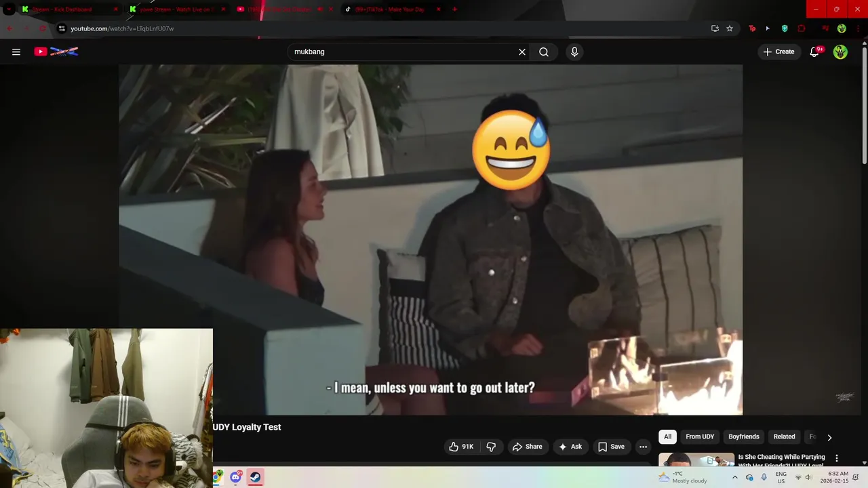Click the microphone tray icon

coord(764,477)
